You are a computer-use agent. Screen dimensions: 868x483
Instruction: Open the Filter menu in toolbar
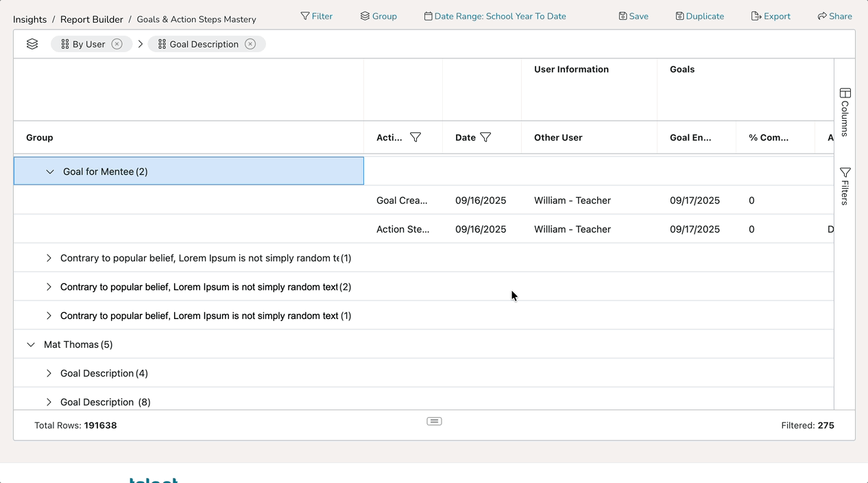(x=316, y=16)
